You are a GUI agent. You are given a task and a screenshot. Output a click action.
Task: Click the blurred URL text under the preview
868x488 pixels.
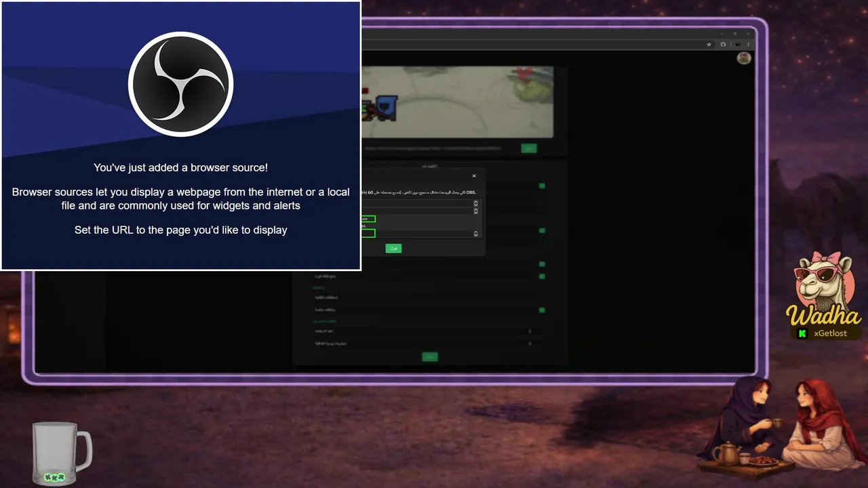tap(433, 148)
